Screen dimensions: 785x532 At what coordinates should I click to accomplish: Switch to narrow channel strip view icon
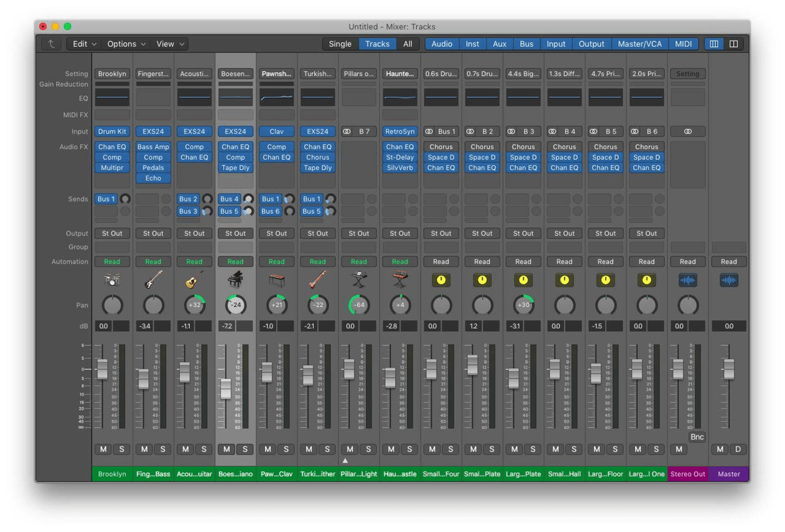(714, 44)
